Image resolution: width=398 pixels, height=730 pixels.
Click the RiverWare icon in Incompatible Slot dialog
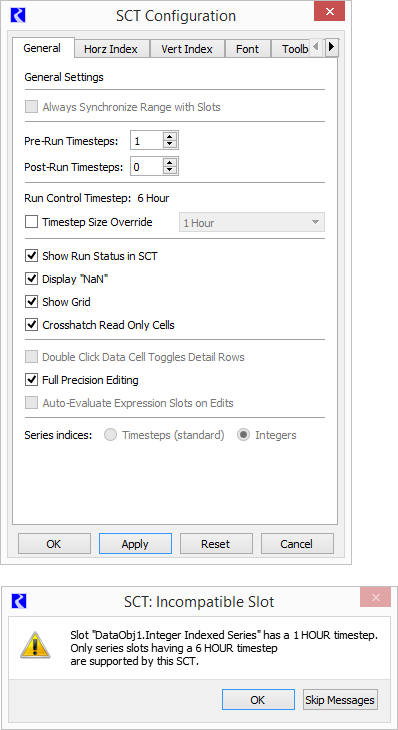point(19,601)
